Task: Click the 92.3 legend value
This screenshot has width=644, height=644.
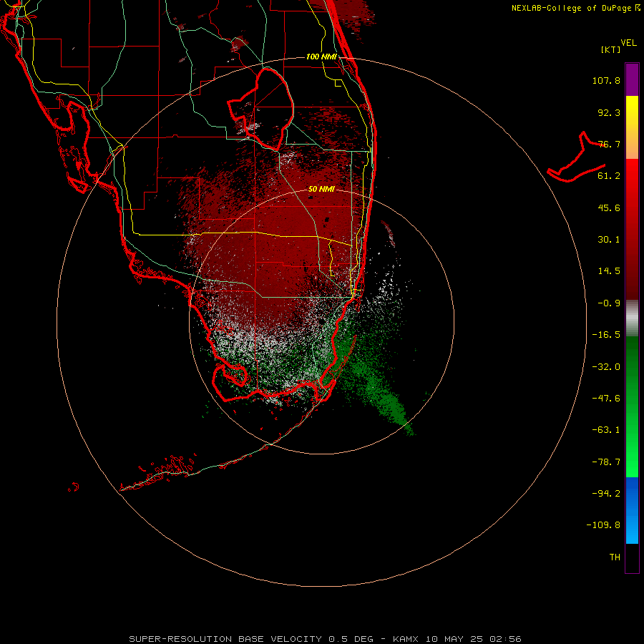Action: 609,112
